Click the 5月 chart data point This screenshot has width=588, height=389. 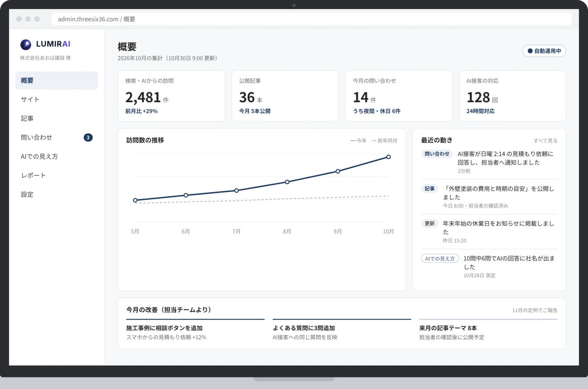tap(135, 200)
